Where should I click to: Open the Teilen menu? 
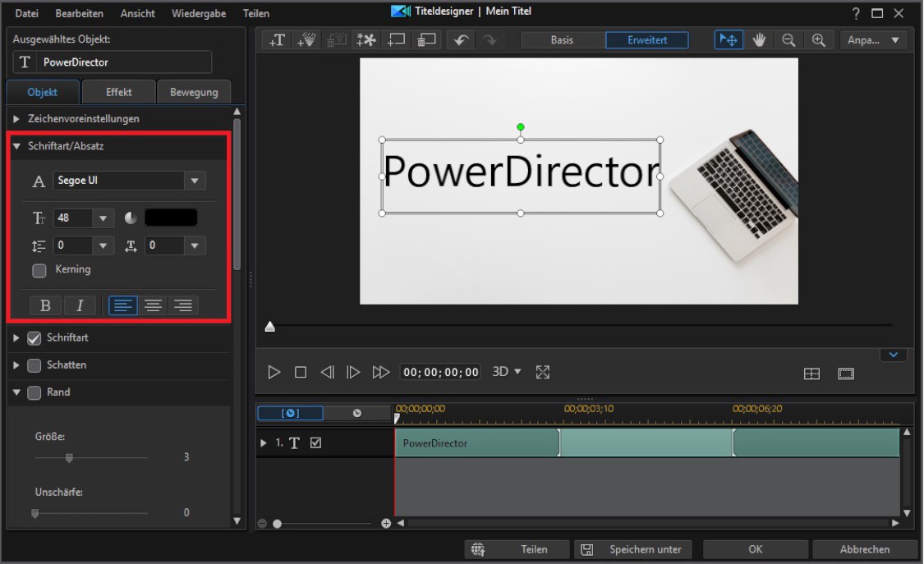point(255,13)
